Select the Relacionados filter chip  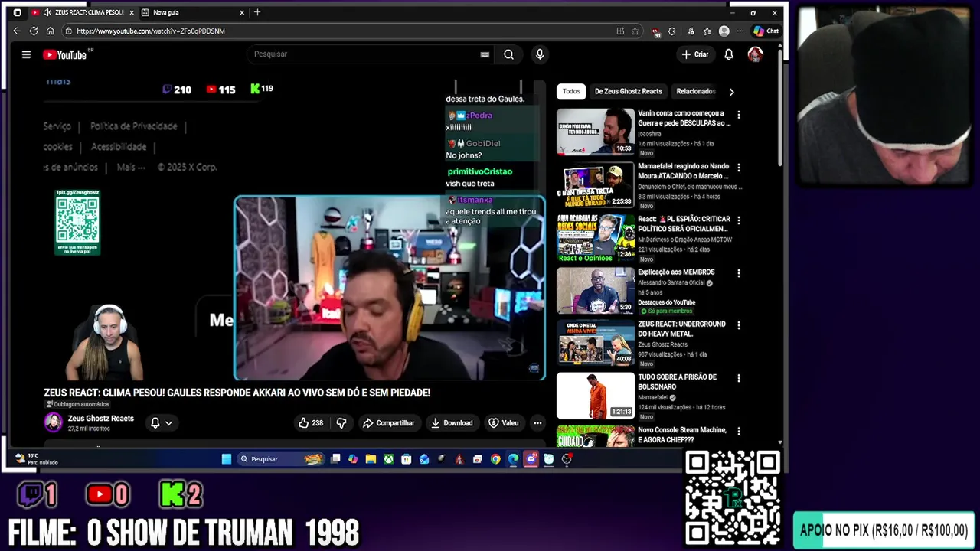pos(695,91)
